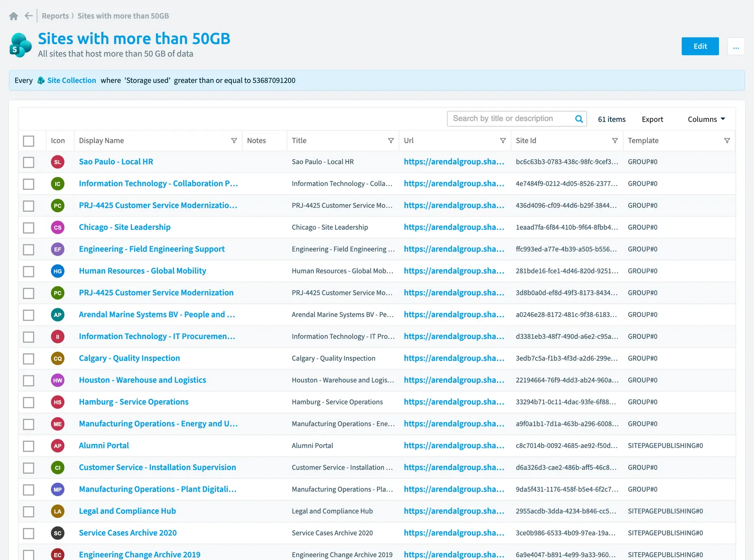Click the search magnifier icon
Viewport: 754px width, 560px height.
pyautogui.click(x=579, y=119)
